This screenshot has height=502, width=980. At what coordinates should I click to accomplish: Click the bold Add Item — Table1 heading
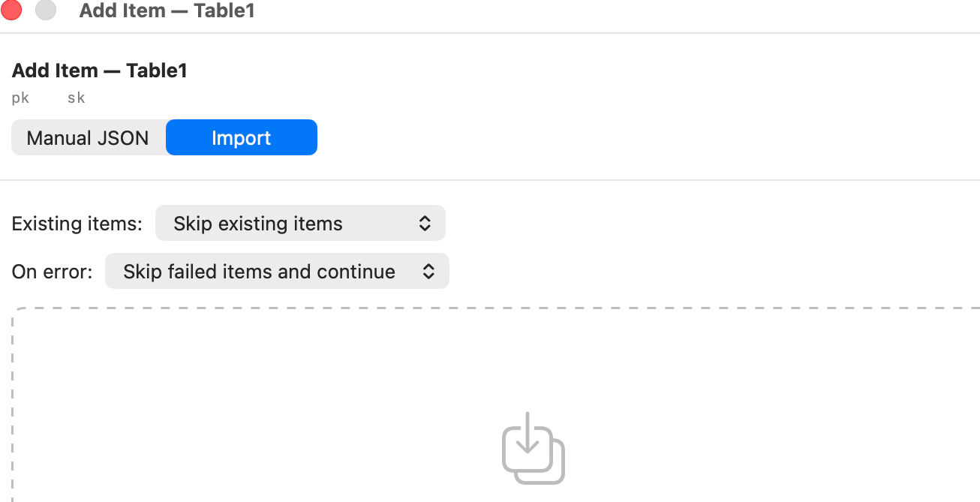[100, 71]
